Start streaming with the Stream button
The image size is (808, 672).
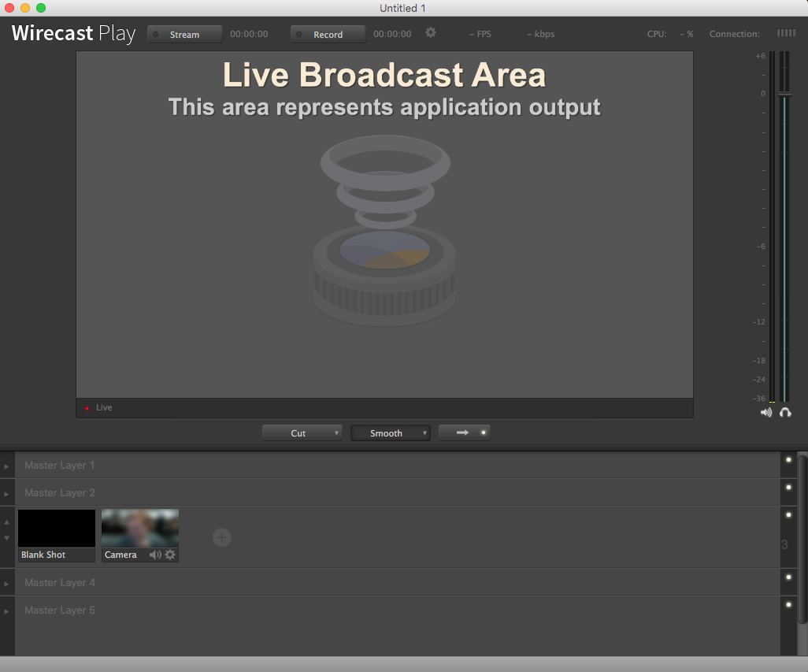point(185,34)
